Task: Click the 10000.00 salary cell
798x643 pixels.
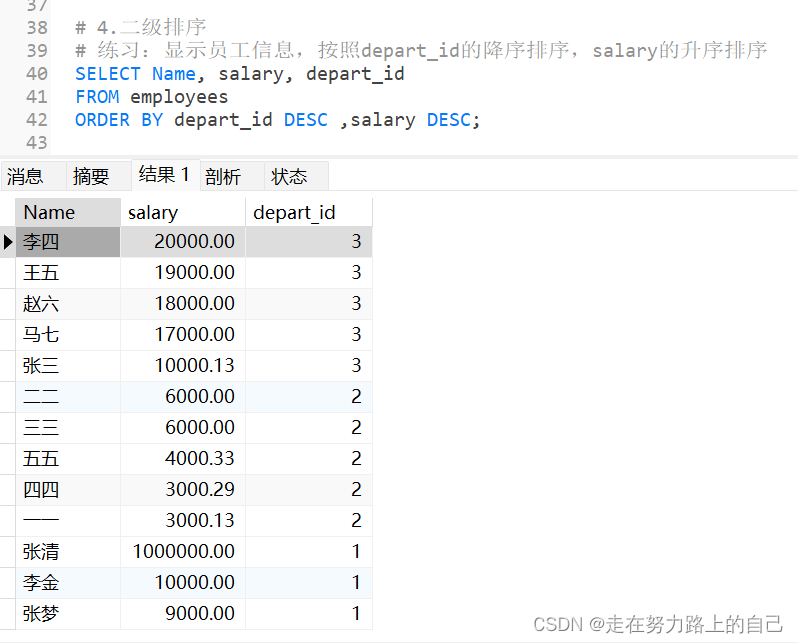Action: [x=183, y=583]
